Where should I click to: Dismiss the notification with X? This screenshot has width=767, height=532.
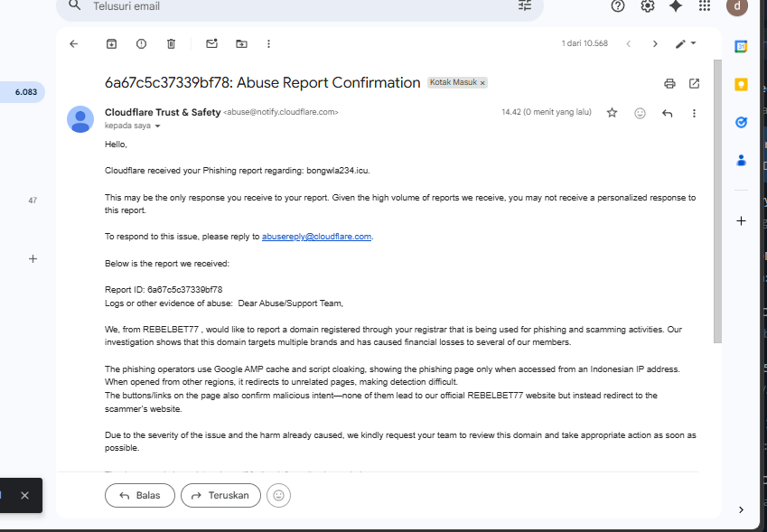(25, 495)
